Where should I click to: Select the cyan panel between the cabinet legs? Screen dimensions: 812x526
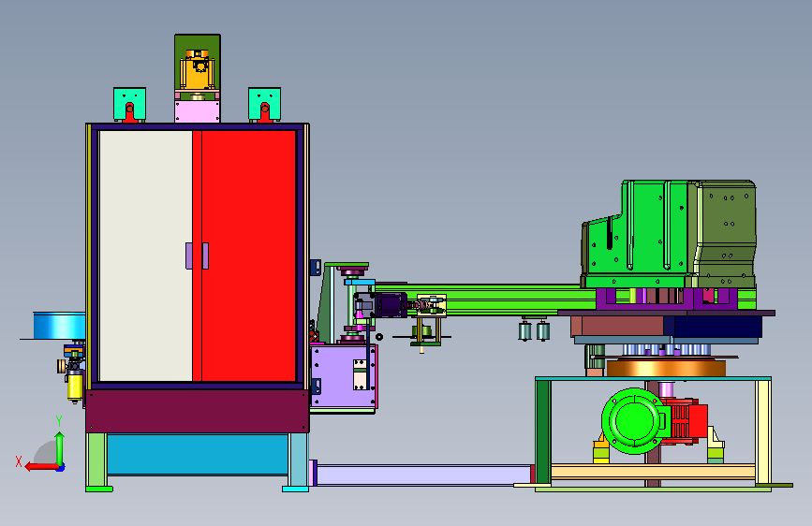198,454
